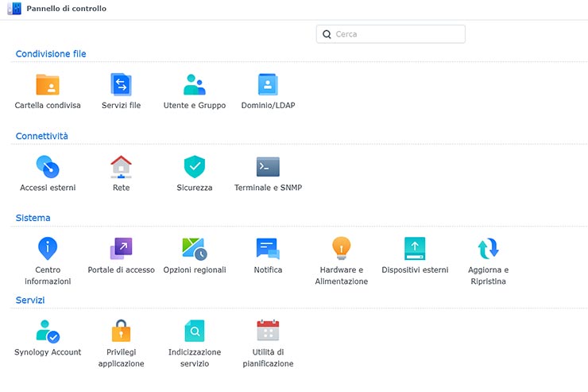Open Cartella condivisa shared folder icon
Image resolution: width=588 pixels, height=392 pixels.
48,85
